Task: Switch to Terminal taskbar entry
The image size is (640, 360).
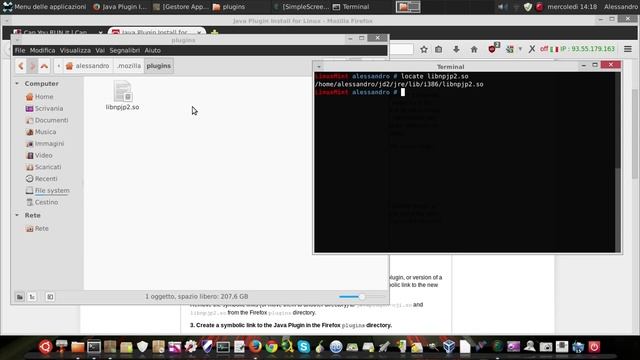Action: [x=351, y=7]
